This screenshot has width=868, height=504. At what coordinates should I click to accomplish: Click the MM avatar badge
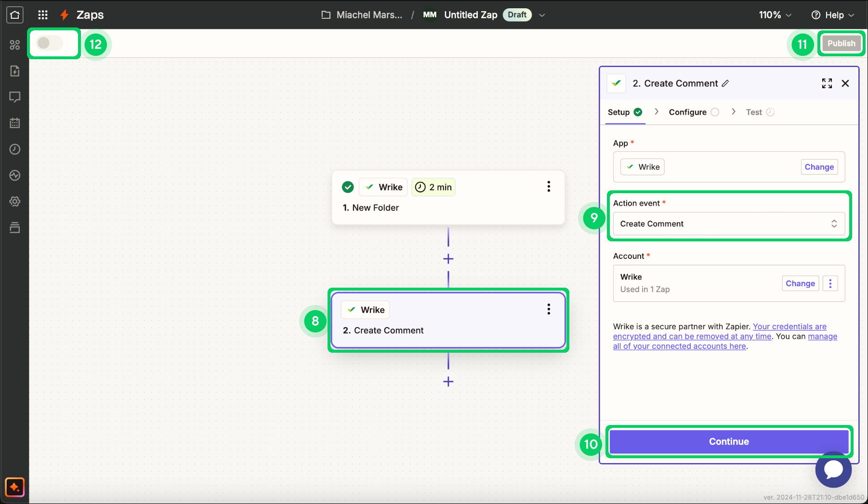tap(430, 15)
